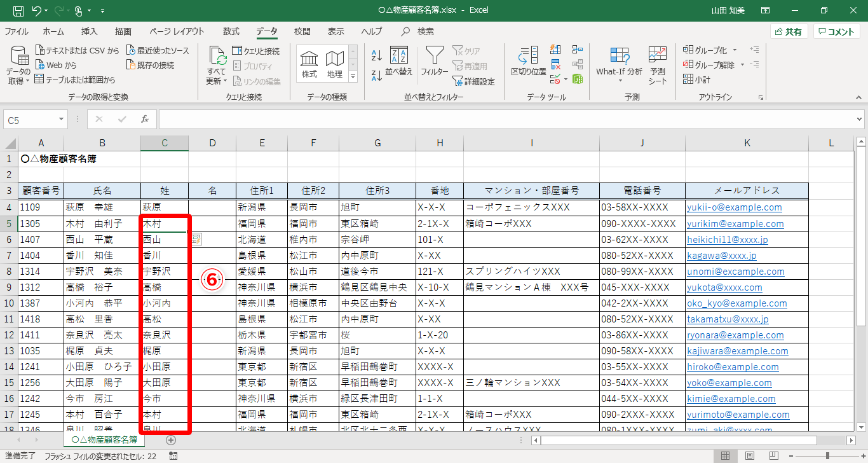Open Existing Connections (既存の接続)
This screenshot has width=868, height=463.
[150, 65]
